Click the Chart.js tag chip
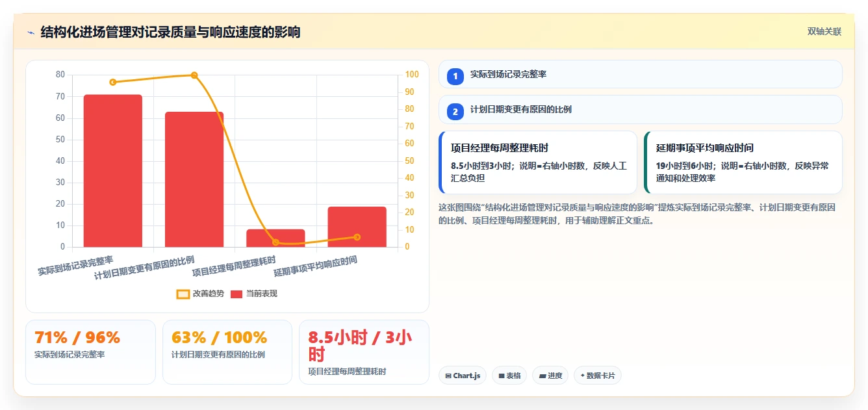 click(x=463, y=376)
